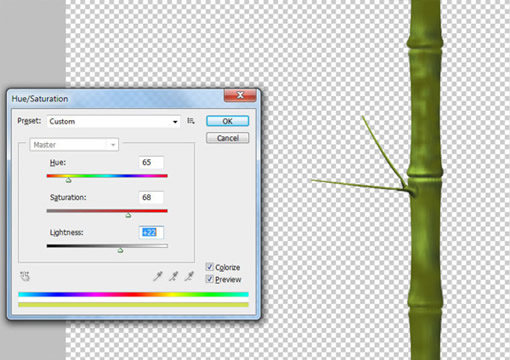Open the Preset dropdown showing Custom

click(x=113, y=121)
